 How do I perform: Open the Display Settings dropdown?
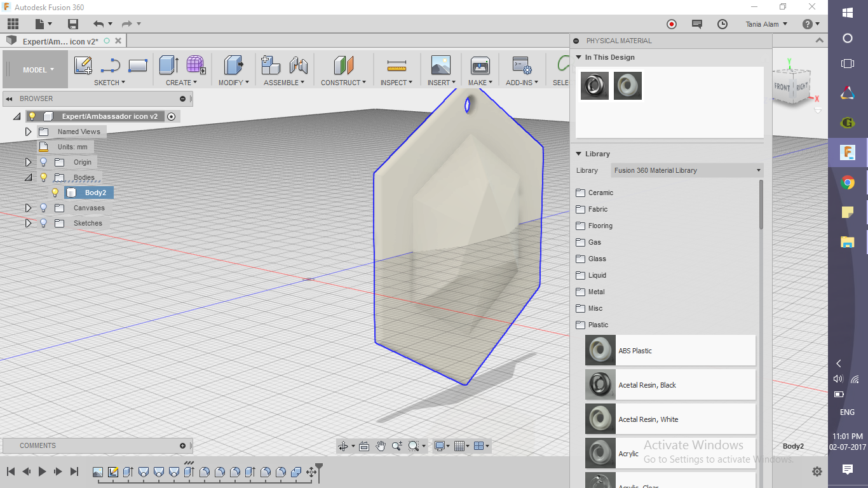442,446
